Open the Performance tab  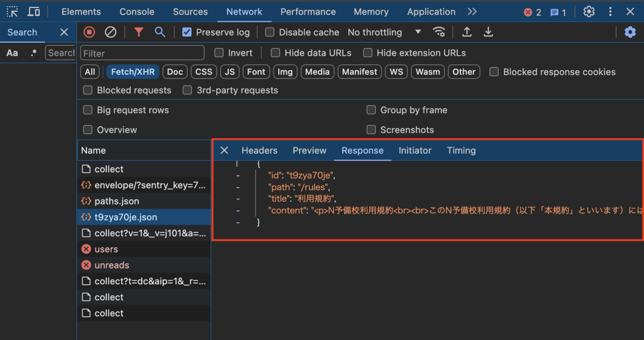309,11
